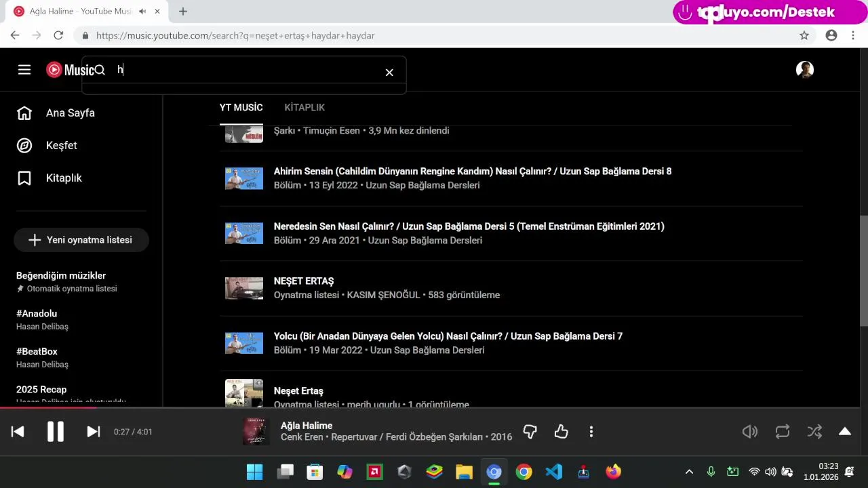
Task: Click the tray microphone icon
Action: (x=711, y=472)
